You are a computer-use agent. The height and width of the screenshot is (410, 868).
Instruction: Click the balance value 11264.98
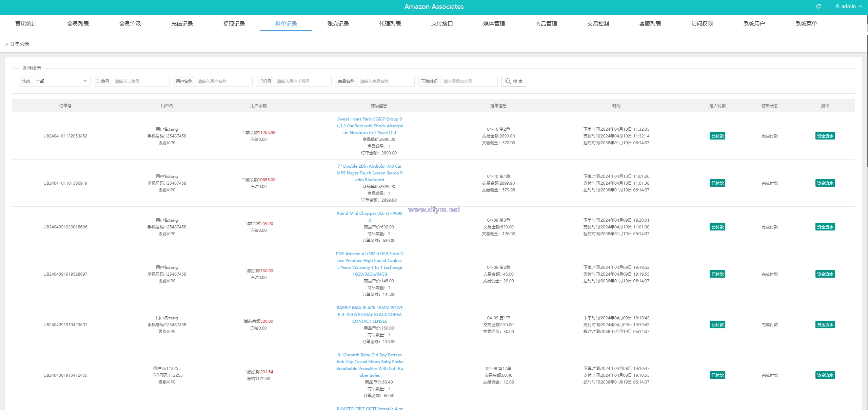pos(267,132)
